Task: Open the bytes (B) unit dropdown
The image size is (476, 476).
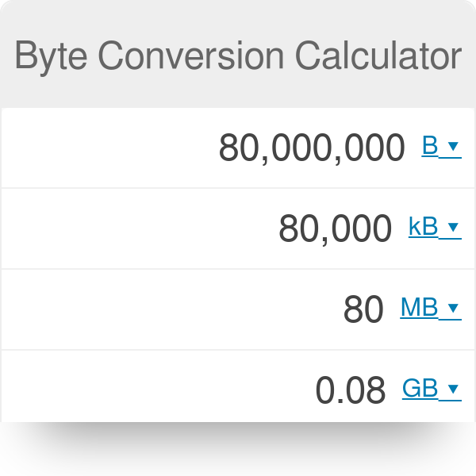Action: [441, 147]
